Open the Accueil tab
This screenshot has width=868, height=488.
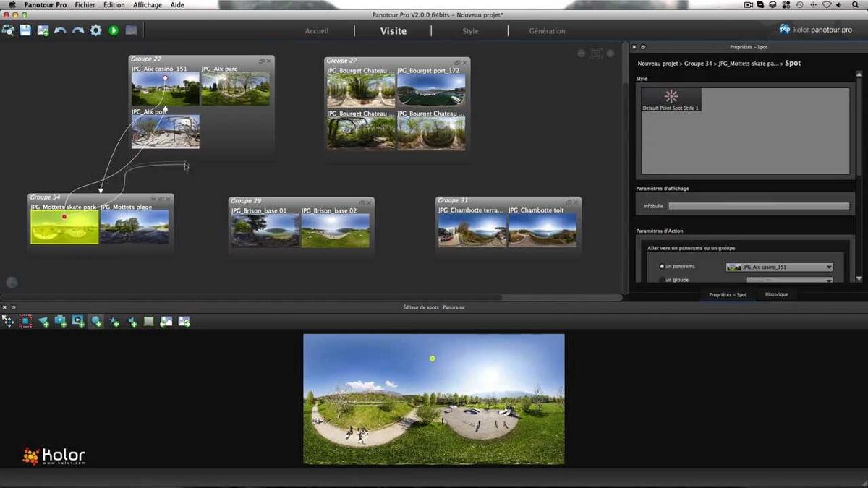coord(317,31)
